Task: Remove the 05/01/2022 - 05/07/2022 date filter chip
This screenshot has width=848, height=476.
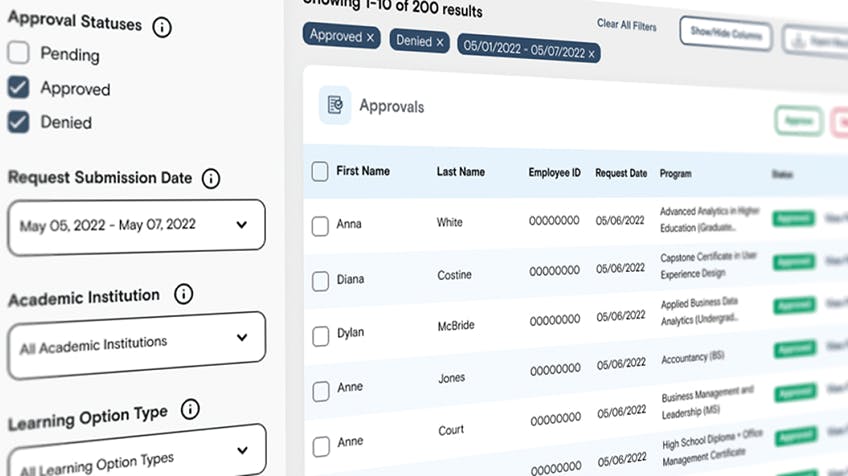Action: 592,52
